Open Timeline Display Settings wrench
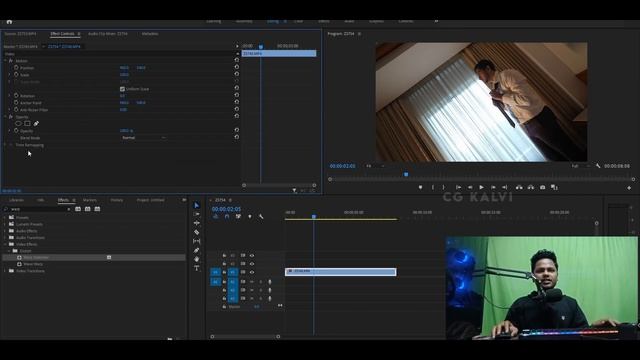Image resolution: width=640 pixels, height=360 pixels. pyautogui.click(x=261, y=216)
